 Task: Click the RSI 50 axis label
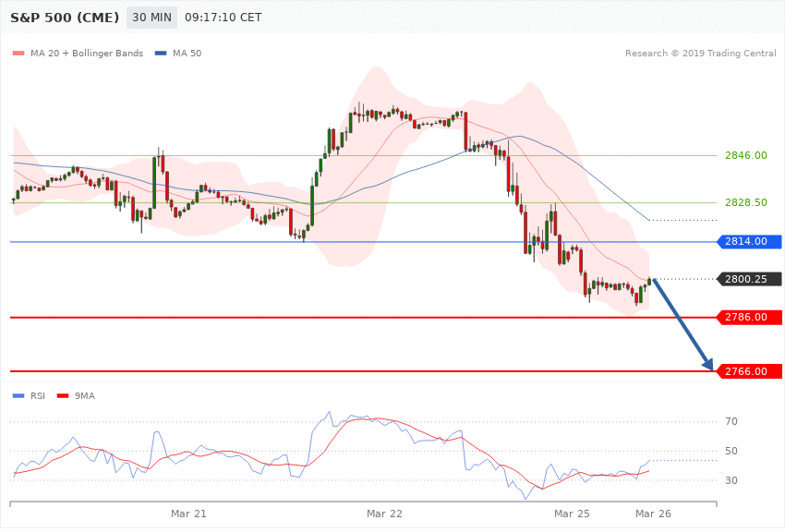click(x=731, y=451)
